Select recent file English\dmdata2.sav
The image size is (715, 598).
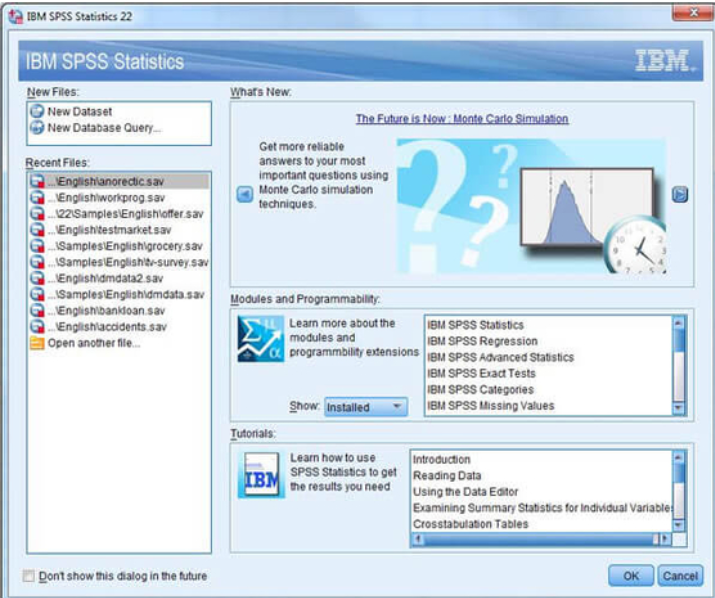coord(120,278)
